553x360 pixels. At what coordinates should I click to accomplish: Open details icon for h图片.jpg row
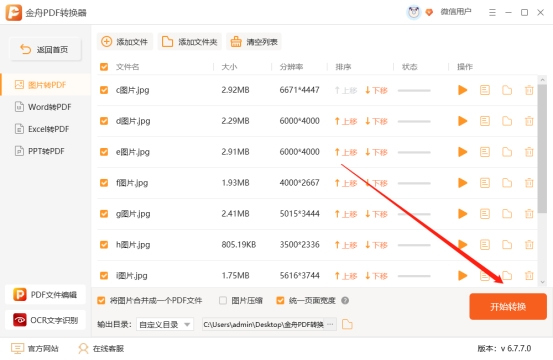click(485, 245)
